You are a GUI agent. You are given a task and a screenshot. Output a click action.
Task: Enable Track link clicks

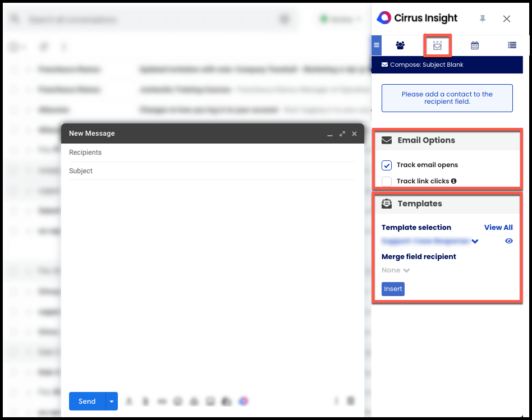coord(386,181)
